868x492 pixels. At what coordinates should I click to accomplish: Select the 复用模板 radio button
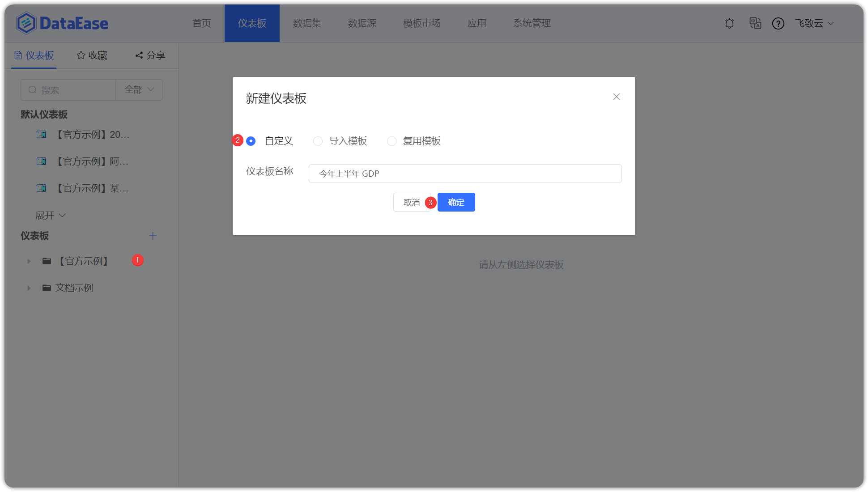pyautogui.click(x=392, y=141)
